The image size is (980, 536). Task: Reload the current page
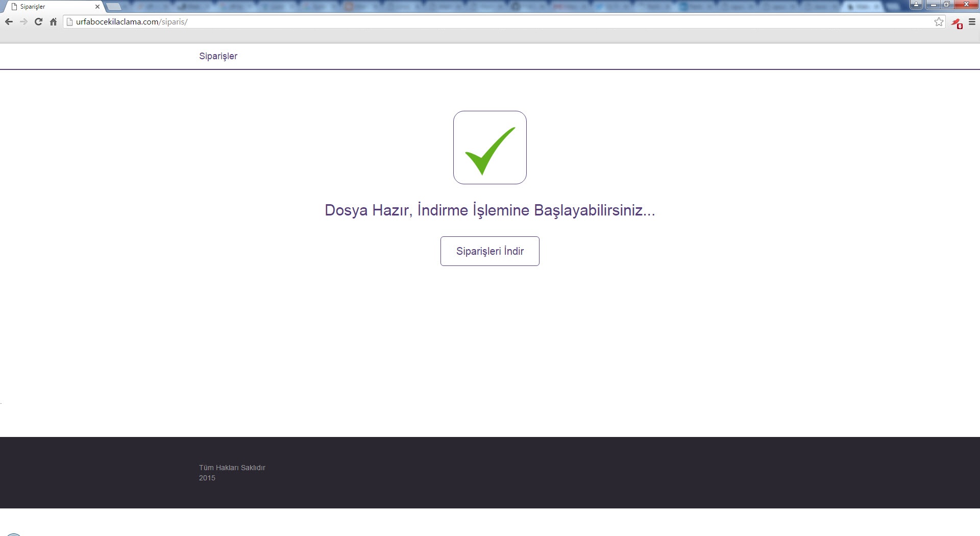tap(38, 22)
